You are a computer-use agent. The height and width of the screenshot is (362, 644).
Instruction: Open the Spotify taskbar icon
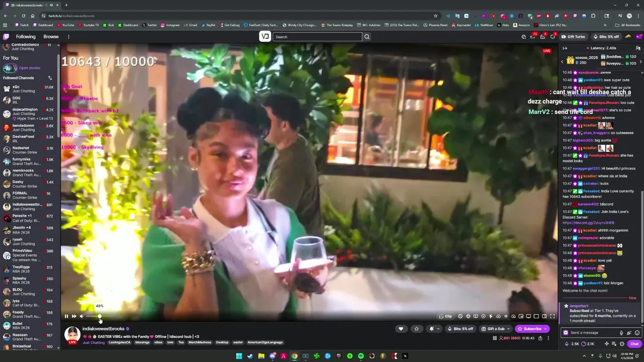pyautogui.click(x=361, y=356)
